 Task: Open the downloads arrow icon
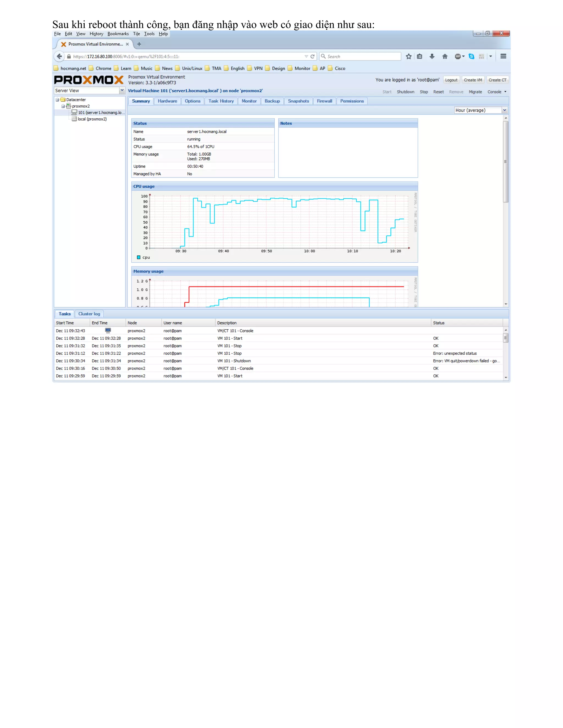click(432, 56)
